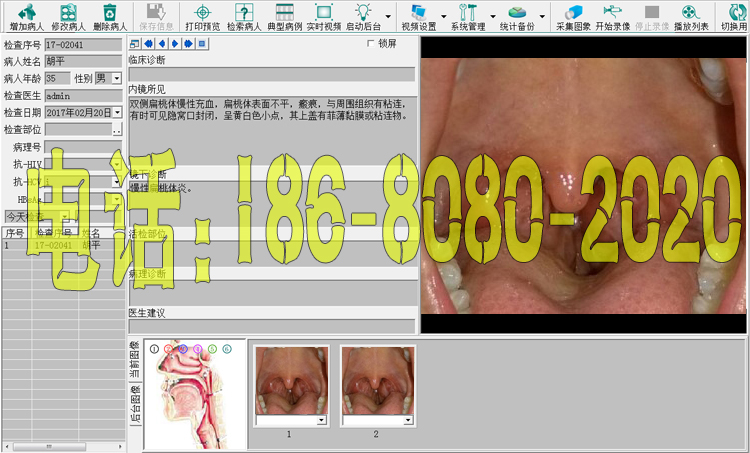Click the 病人姓名 field showing 胡平
The height and width of the screenshot is (453, 750).
(x=83, y=61)
